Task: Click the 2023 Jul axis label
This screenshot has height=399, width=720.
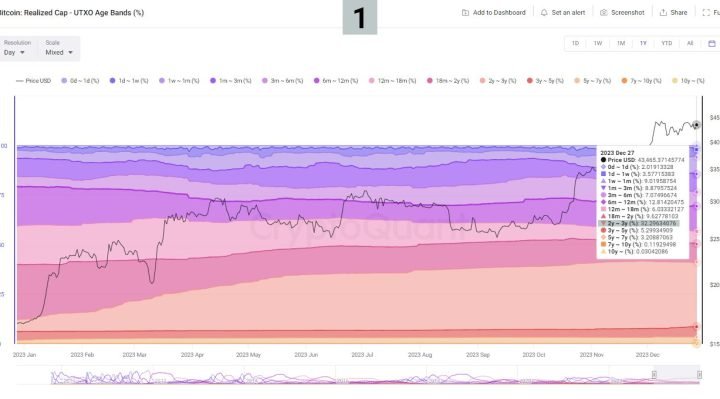Action: pyautogui.click(x=362, y=355)
